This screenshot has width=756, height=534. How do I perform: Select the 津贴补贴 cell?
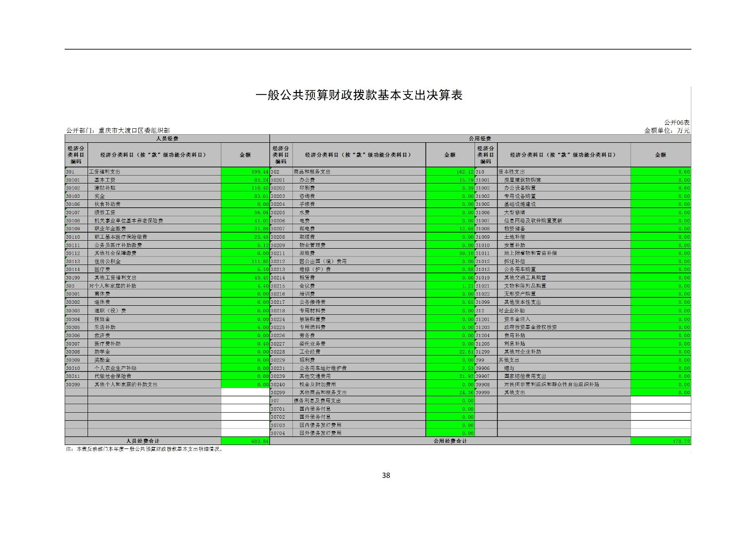104,188
